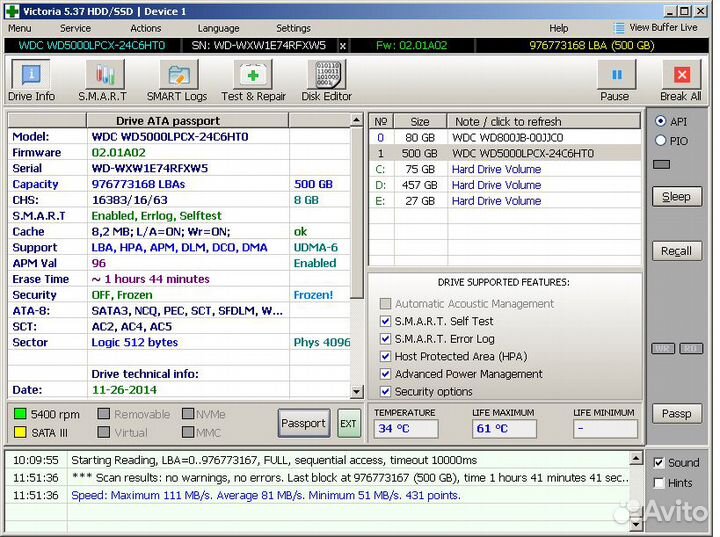Click 'Note / click to refresh' header

[543, 121]
